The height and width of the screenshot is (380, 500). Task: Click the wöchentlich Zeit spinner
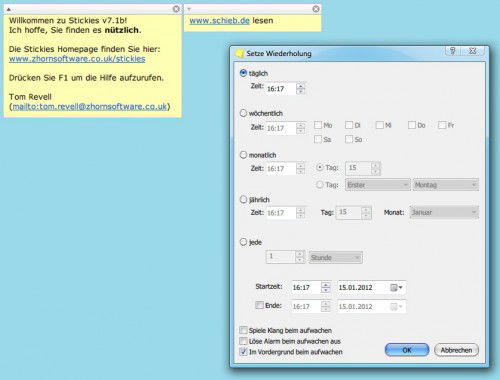[x=300, y=128]
